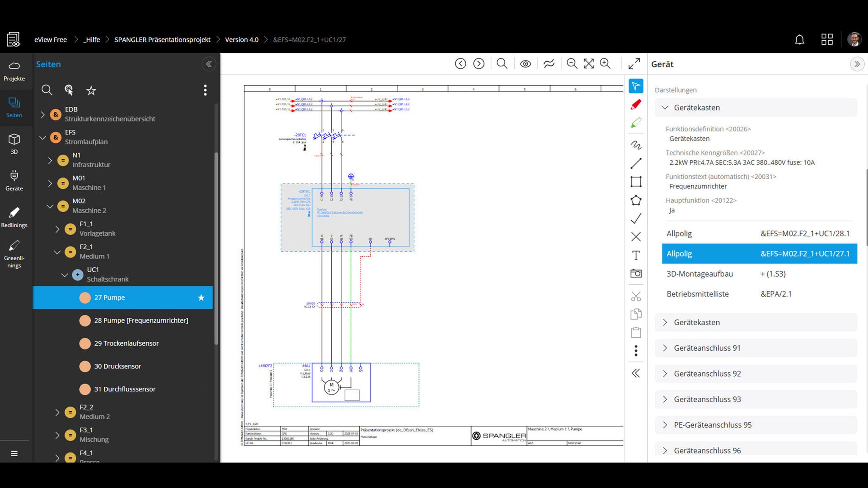Search pages with the magnifier icon

click(x=47, y=90)
